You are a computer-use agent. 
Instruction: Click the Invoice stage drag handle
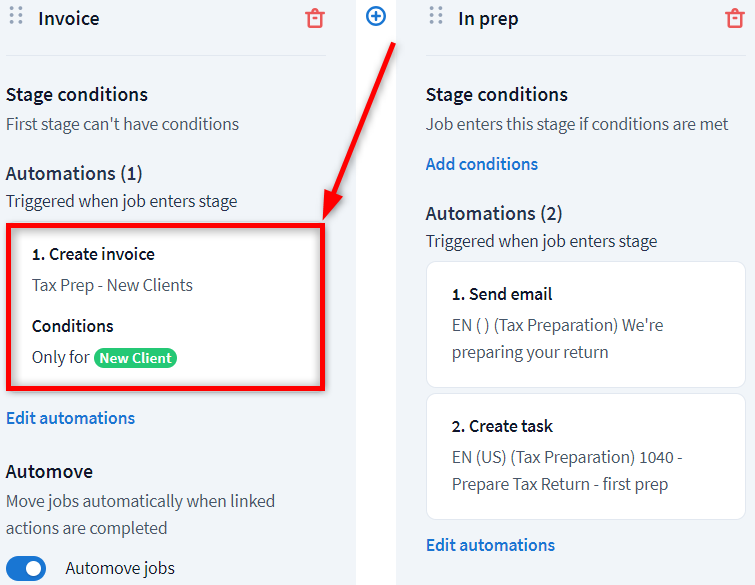16,17
